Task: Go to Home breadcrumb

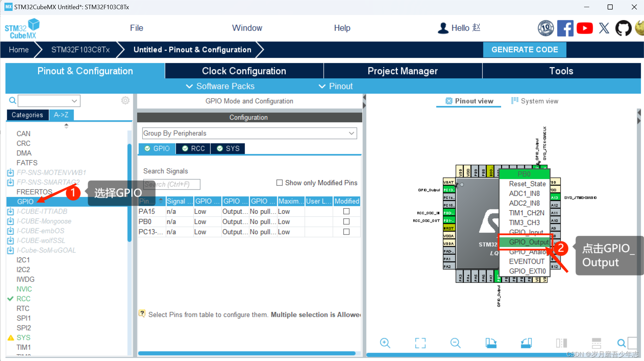Action: coord(19,50)
